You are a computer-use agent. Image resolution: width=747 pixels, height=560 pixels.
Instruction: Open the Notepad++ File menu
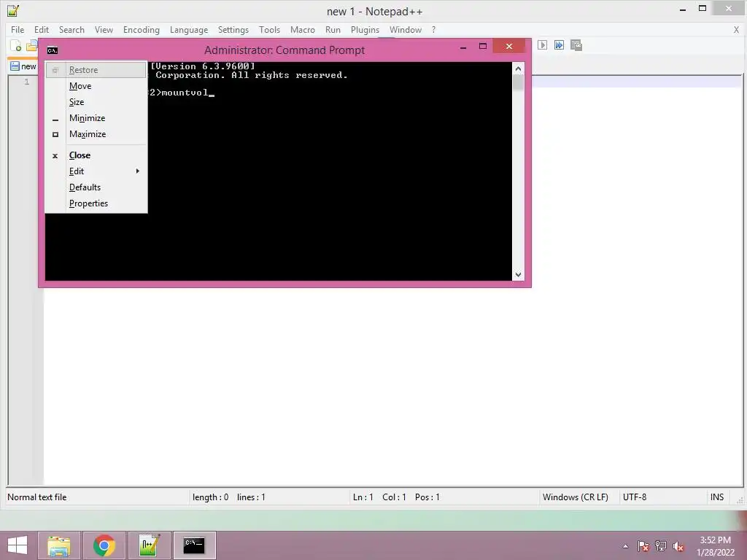18,29
